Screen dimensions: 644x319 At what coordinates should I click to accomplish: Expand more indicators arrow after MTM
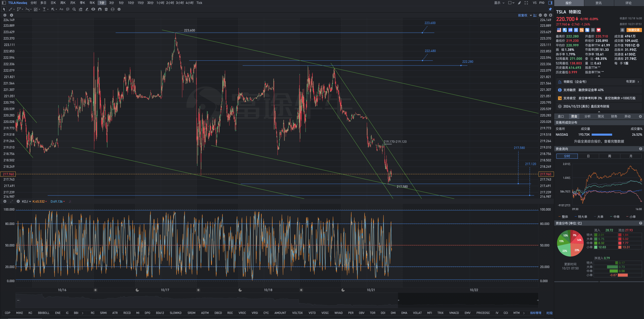click(524, 313)
